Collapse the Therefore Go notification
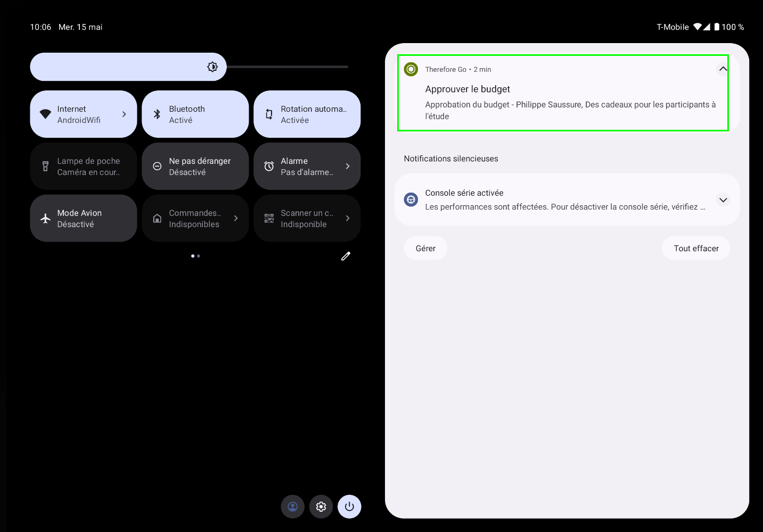Image resolution: width=763 pixels, height=532 pixels. click(x=723, y=69)
